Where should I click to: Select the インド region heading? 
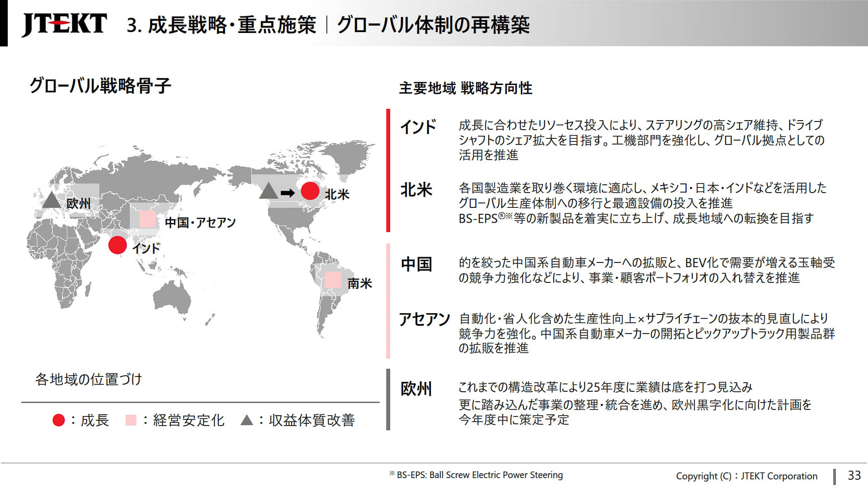(418, 127)
